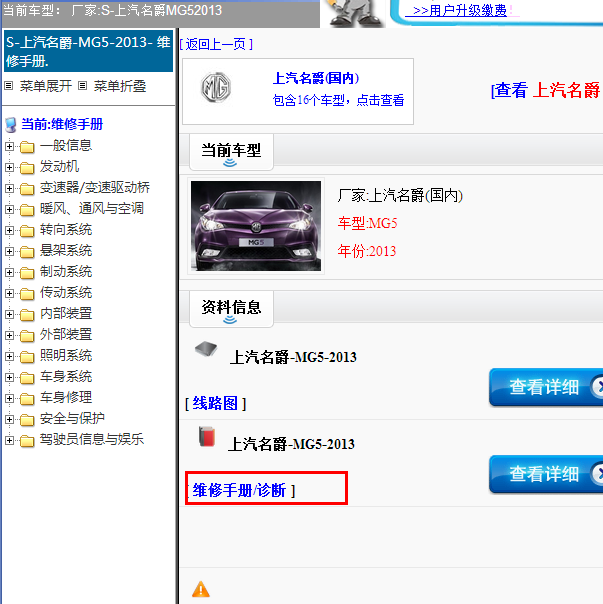Open the 用户升级缴费 link
Screen dimensions: 603x604
tap(460, 10)
